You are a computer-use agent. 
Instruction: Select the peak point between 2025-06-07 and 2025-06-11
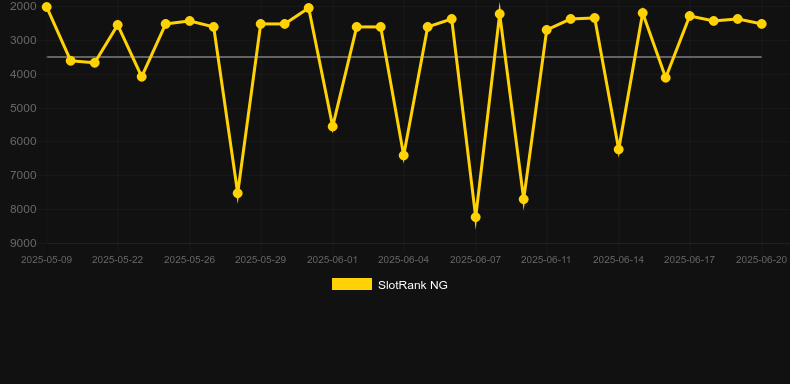pyautogui.click(x=500, y=14)
